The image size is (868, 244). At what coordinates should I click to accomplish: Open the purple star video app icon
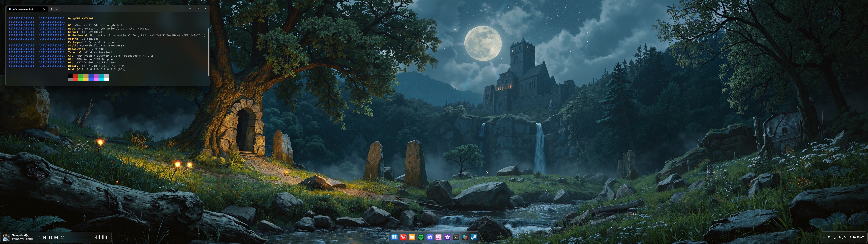click(447, 237)
